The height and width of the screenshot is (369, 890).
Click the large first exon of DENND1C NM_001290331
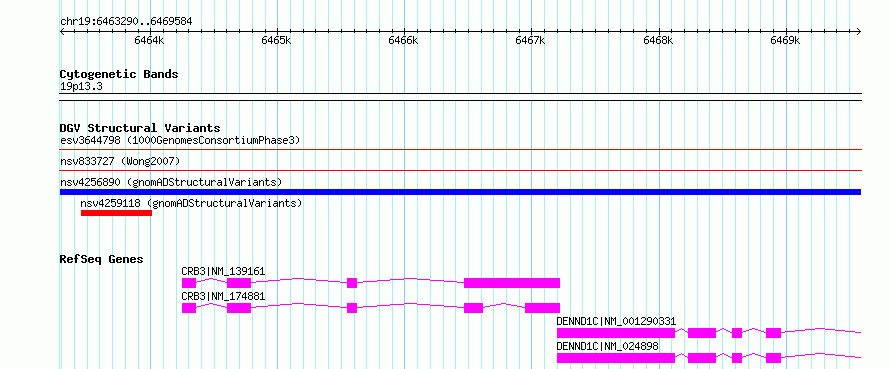(x=616, y=333)
